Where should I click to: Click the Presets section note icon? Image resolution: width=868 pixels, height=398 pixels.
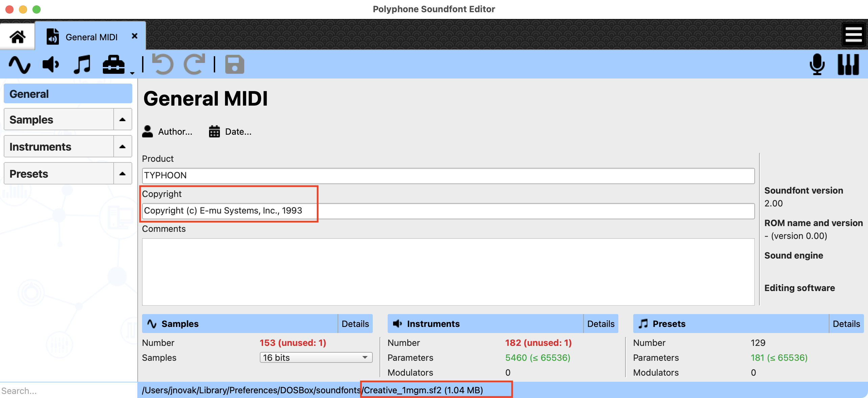[643, 324]
